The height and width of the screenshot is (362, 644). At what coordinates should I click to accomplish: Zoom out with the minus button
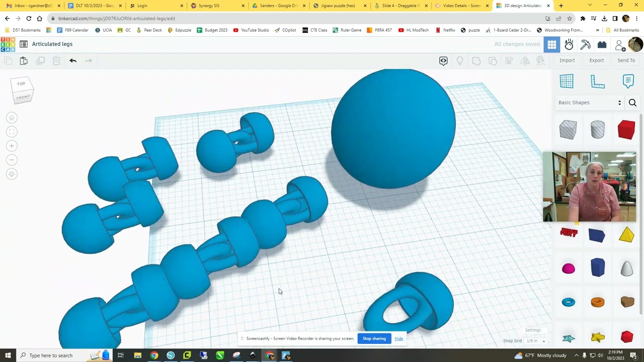pos(12,160)
